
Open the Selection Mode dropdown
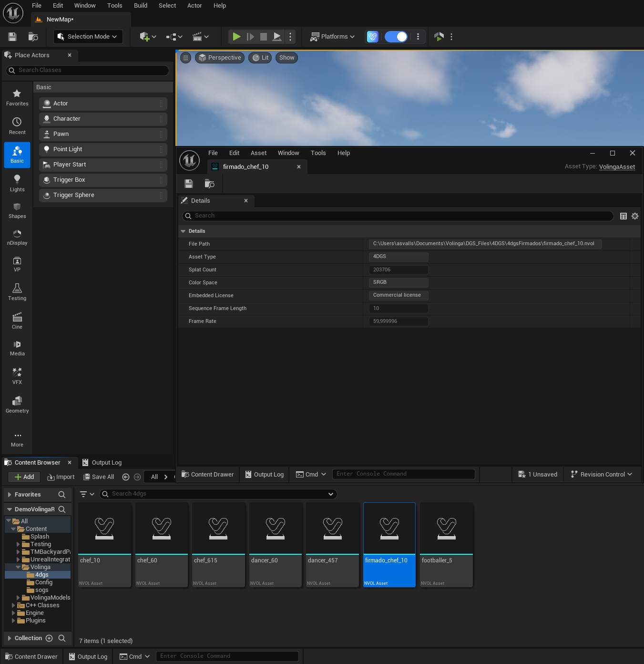pyautogui.click(x=88, y=37)
